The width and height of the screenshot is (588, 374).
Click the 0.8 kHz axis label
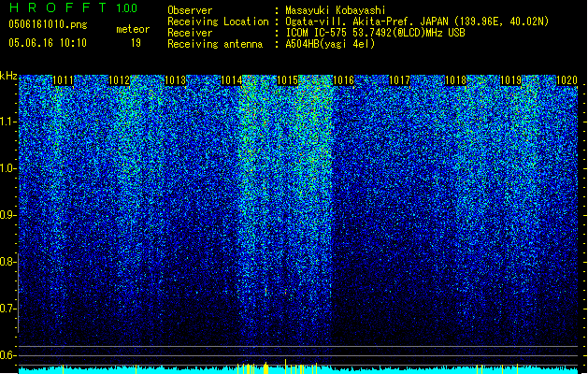point(7,262)
